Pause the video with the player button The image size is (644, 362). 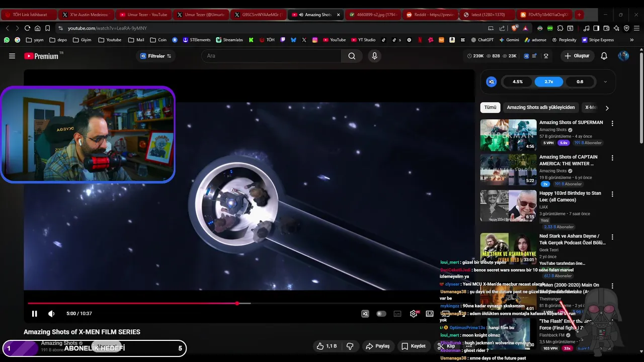pos(34,314)
